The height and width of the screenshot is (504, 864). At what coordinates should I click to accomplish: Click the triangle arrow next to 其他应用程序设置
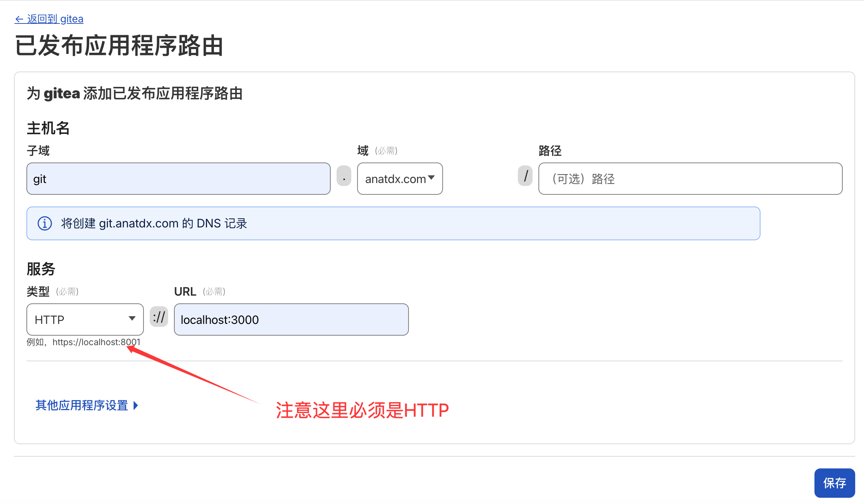136,405
